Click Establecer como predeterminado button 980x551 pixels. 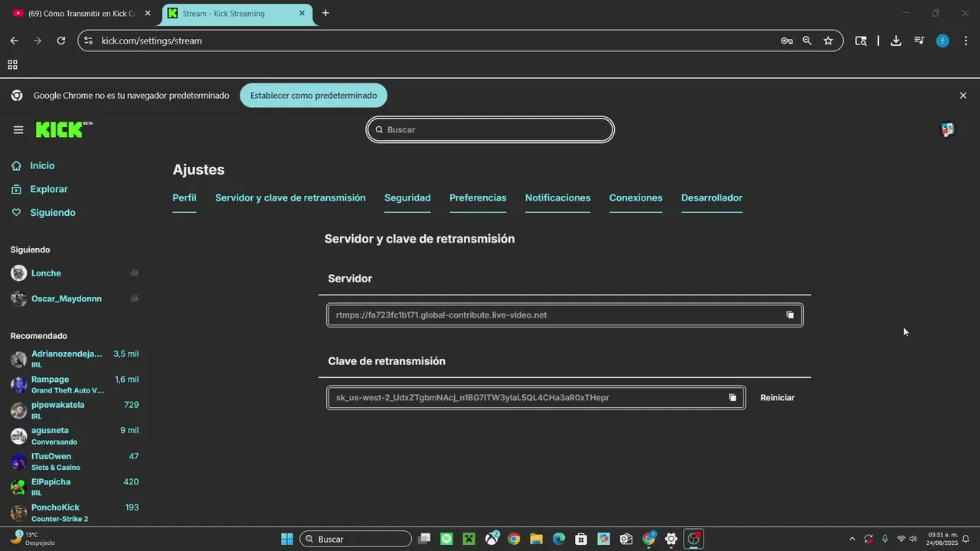[313, 96]
